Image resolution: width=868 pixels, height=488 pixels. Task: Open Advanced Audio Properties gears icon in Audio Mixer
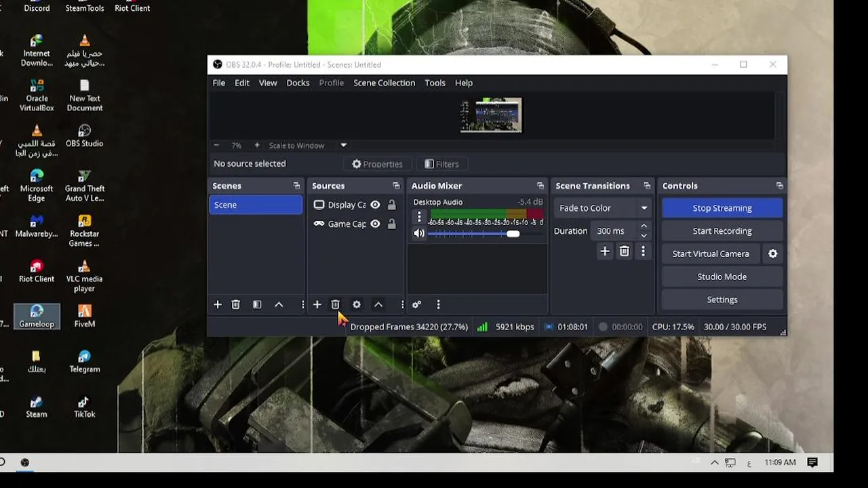tap(416, 305)
